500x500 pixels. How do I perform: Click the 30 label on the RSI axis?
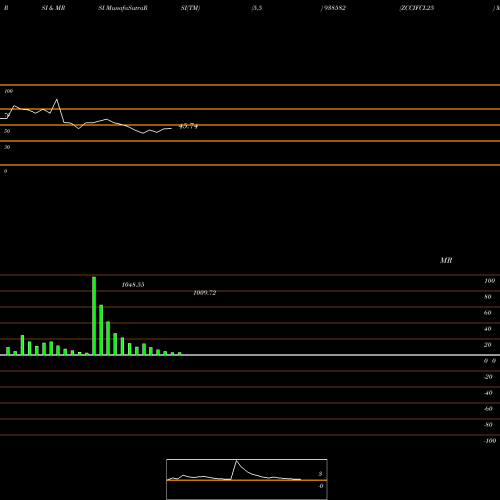click(x=7, y=147)
